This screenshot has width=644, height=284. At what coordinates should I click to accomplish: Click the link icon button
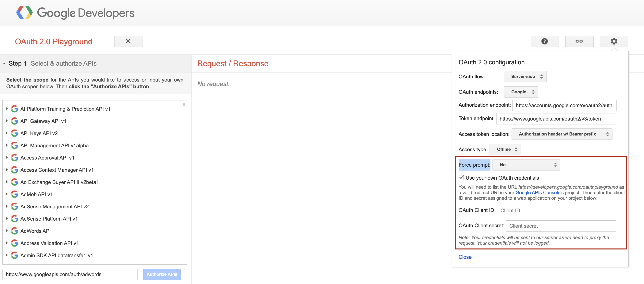click(579, 41)
